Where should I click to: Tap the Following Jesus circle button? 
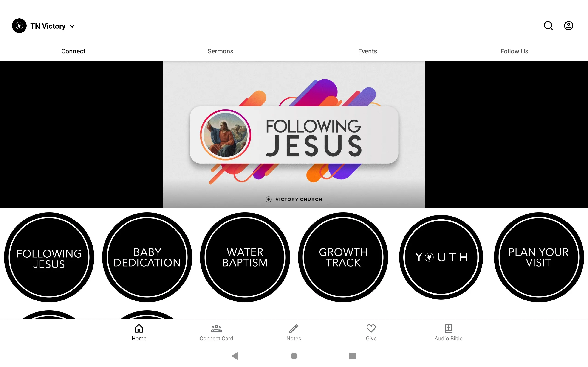49,258
